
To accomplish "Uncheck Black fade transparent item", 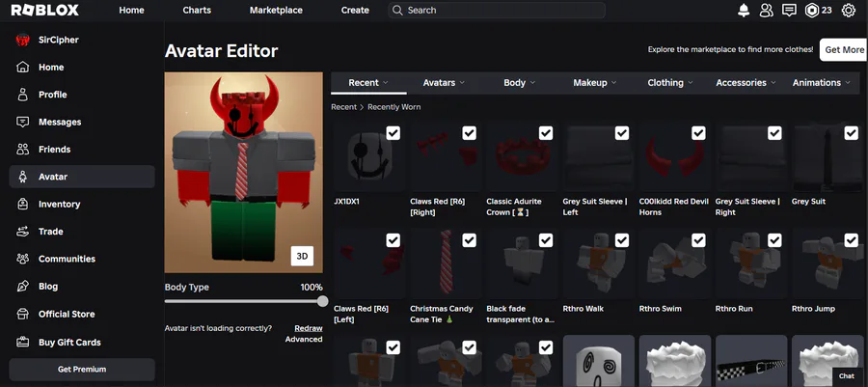I will coord(545,239).
